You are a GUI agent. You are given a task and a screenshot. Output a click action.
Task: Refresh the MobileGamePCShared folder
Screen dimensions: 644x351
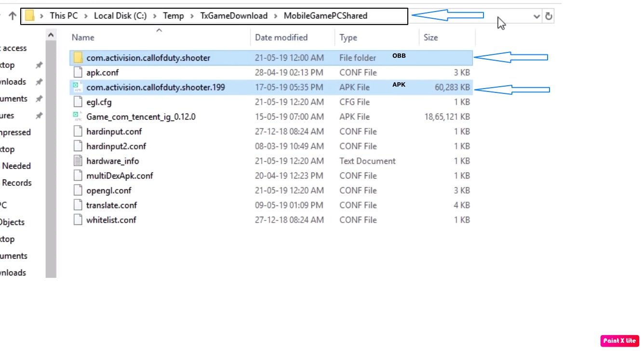coord(549,16)
